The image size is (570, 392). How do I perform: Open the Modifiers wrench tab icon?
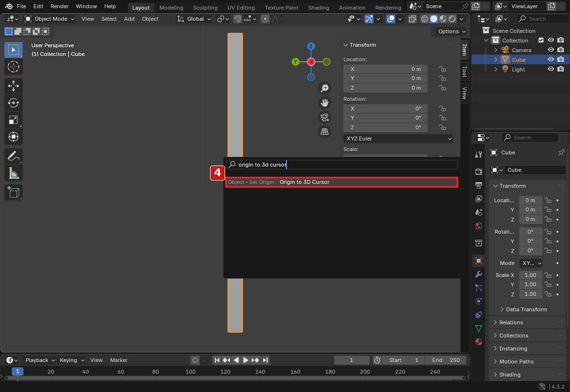479,274
